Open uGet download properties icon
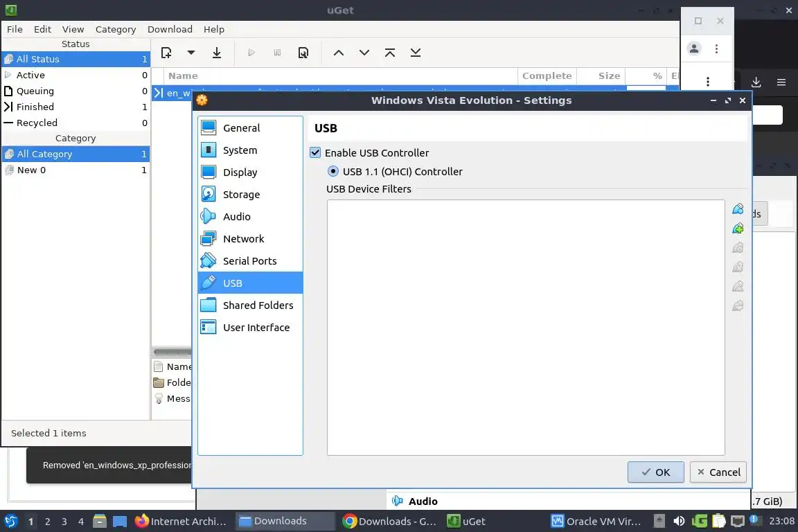Image resolution: width=798 pixels, height=532 pixels. click(303, 53)
